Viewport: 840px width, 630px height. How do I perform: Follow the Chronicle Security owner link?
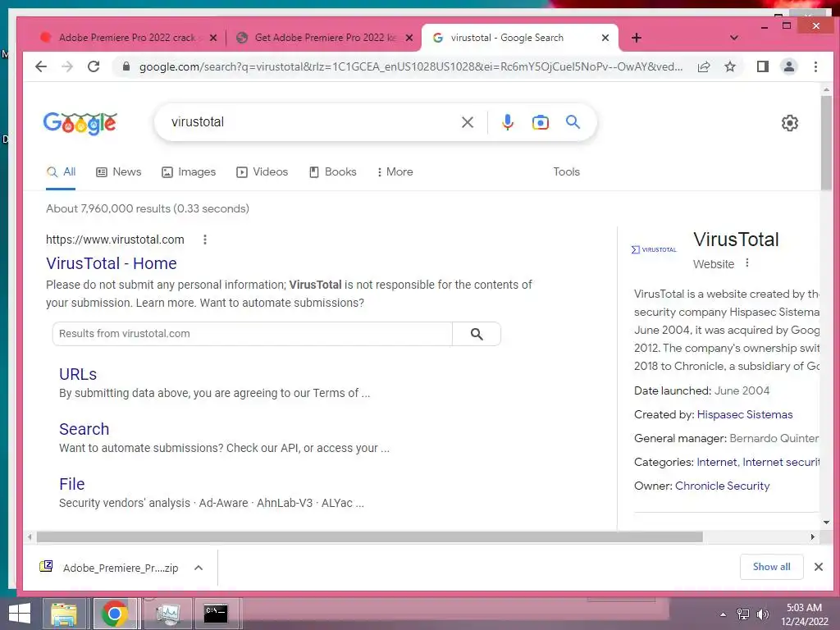tap(722, 486)
